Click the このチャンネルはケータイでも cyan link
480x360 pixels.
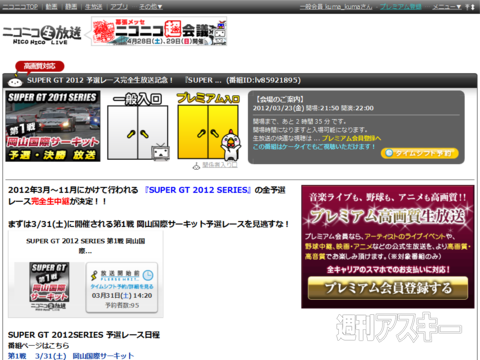[x=314, y=147]
